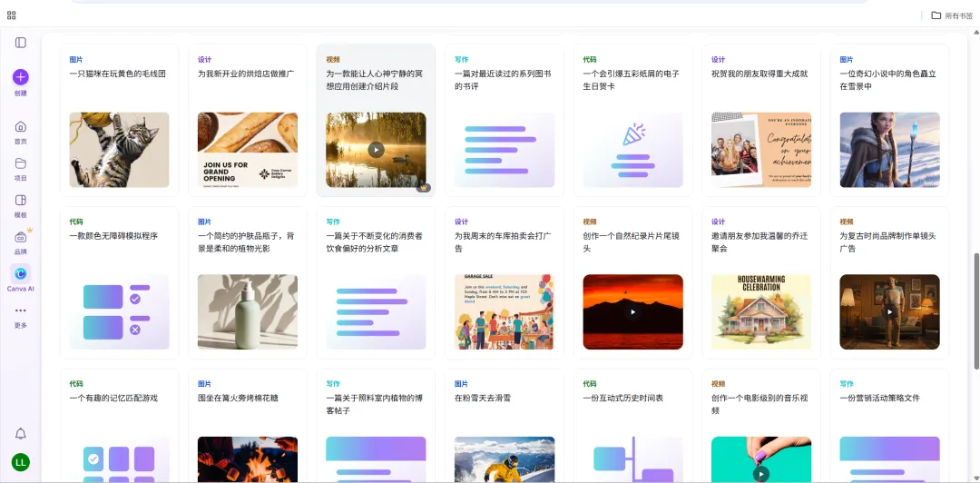
Task: Open the Congratulations design thumbnail
Action: coord(761,150)
